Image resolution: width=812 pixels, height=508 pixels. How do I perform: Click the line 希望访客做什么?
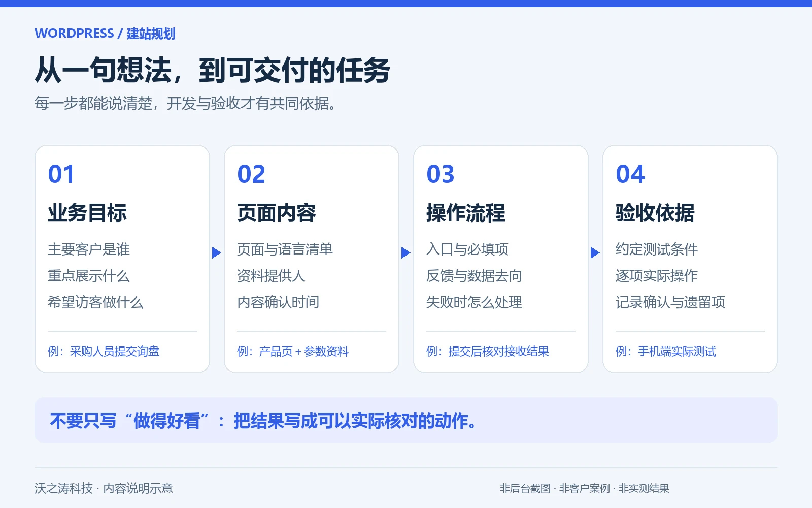tap(95, 302)
